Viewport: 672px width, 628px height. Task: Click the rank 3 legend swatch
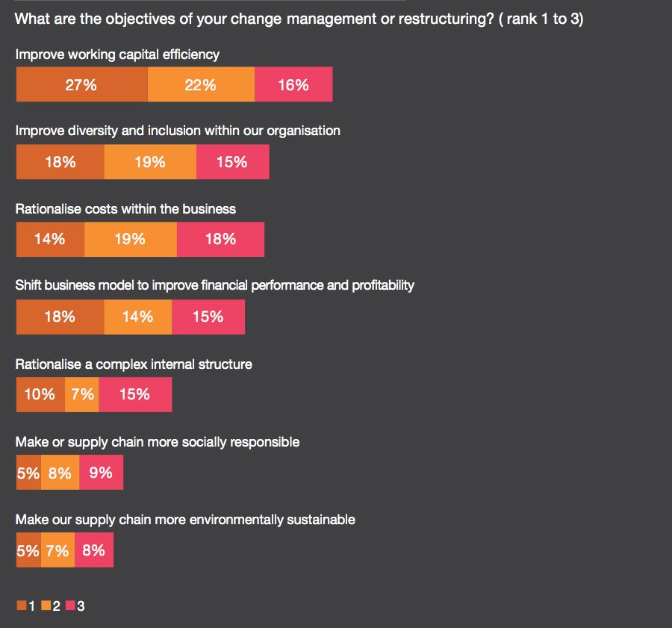70,606
